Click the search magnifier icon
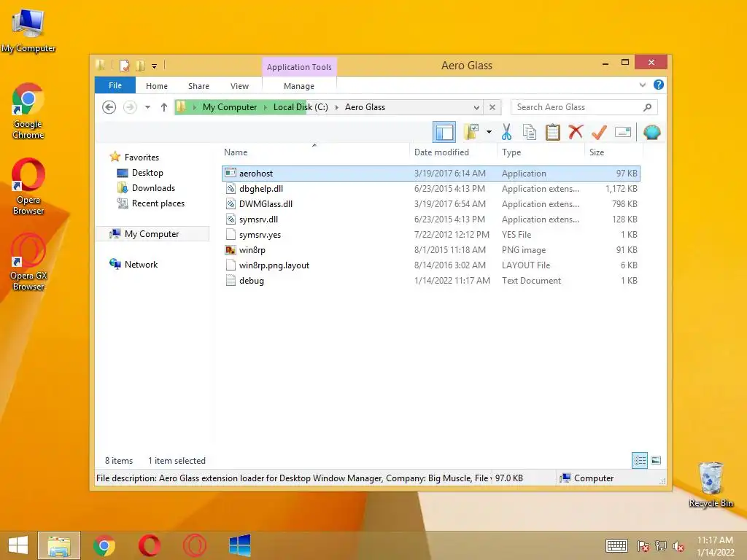The height and width of the screenshot is (560, 747). pyautogui.click(x=647, y=107)
